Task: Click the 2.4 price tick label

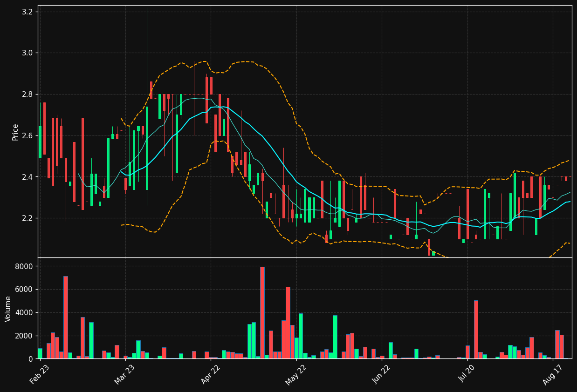Action: click(27, 177)
